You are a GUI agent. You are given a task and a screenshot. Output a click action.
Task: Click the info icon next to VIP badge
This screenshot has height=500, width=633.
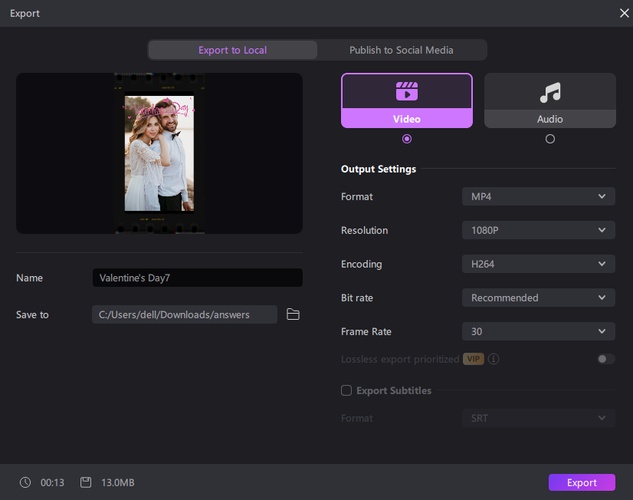(494, 359)
